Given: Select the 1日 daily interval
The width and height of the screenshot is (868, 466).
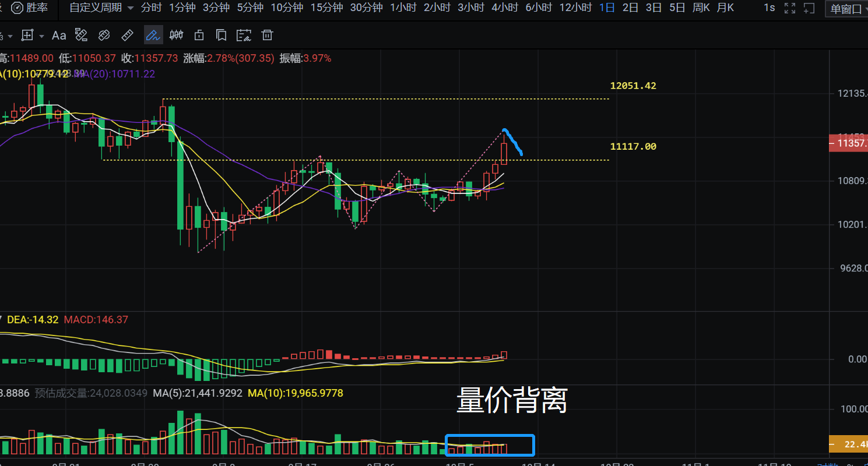Looking at the screenshot, I should (607, 8).
